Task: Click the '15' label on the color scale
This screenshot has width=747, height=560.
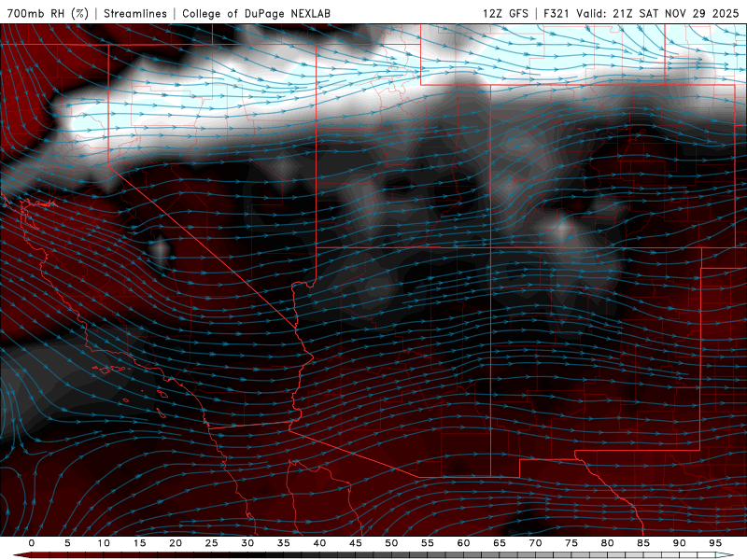Action: click(x=139, y=543)
